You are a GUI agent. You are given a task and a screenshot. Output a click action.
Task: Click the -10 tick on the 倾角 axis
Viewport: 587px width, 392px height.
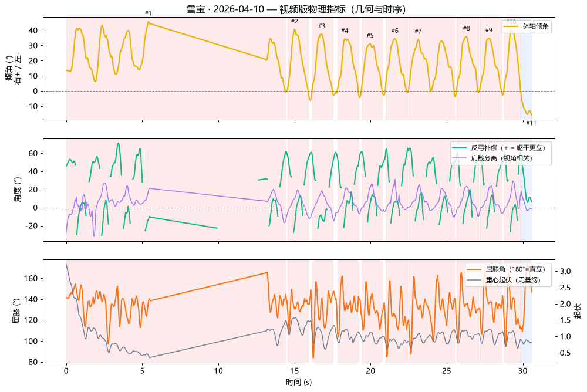click(x=32, y=106)
